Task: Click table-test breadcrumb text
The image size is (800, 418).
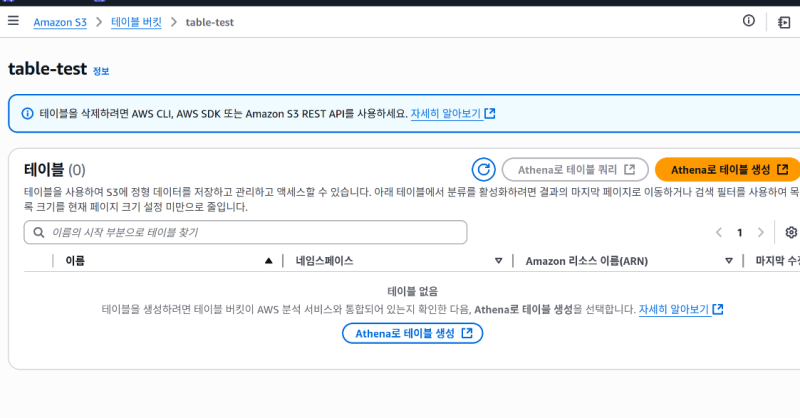Action: tap(210, 22)
